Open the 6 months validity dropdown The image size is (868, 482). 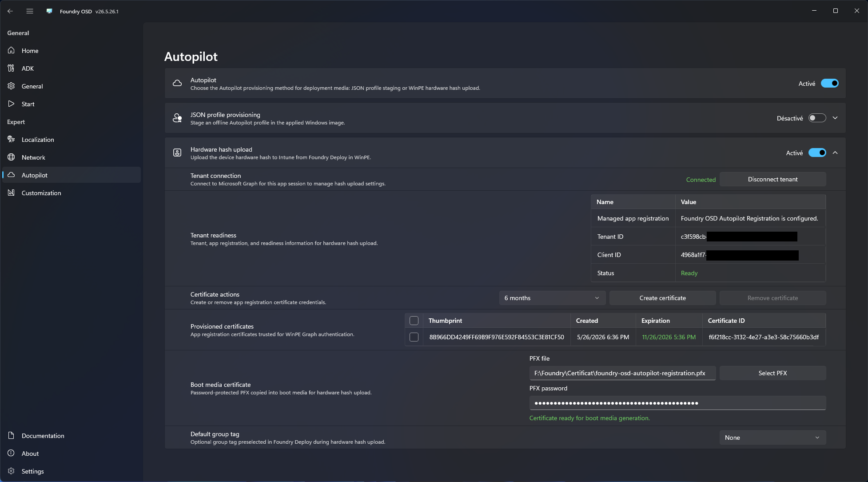point(552,298)
